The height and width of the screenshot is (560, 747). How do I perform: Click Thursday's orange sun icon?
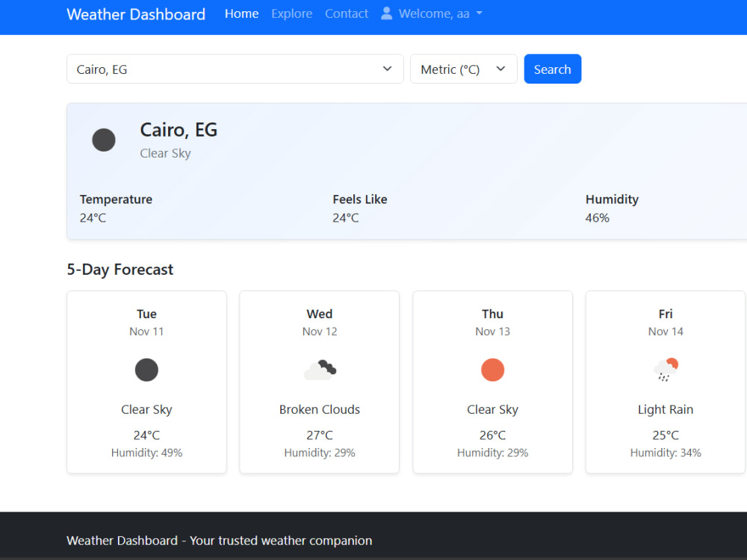[492, 370]
